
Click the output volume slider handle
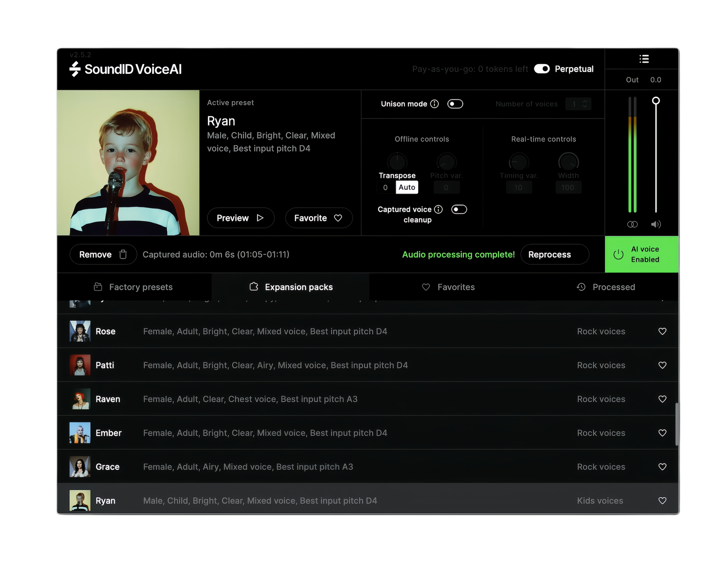click(x=656, y=101)
